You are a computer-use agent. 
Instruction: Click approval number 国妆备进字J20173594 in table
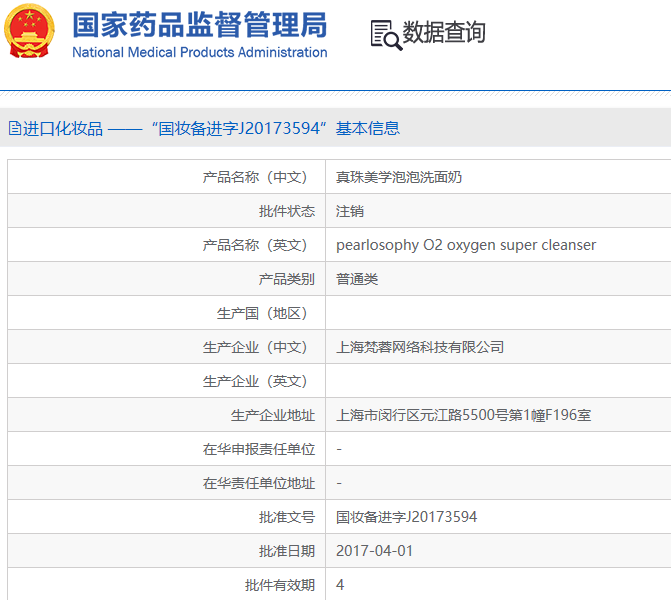click(x=406, y=517)
